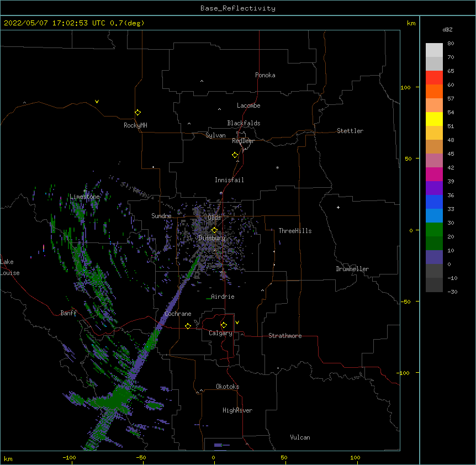The height and width of the screenshot is (465, 476).
Task: Click the white plus marker north of Drumheller
Action: pos(338,207)
